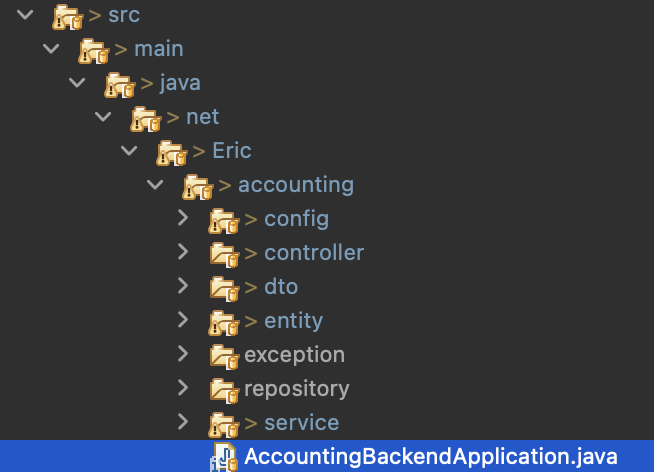654x472 pixels.
Task: Click the src folder package icon
Action: [x=68, y=16]
